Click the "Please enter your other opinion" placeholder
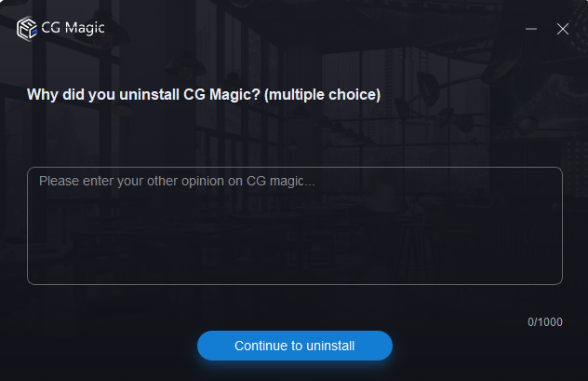This screenshot has height=381, width=588. (132, 182)
